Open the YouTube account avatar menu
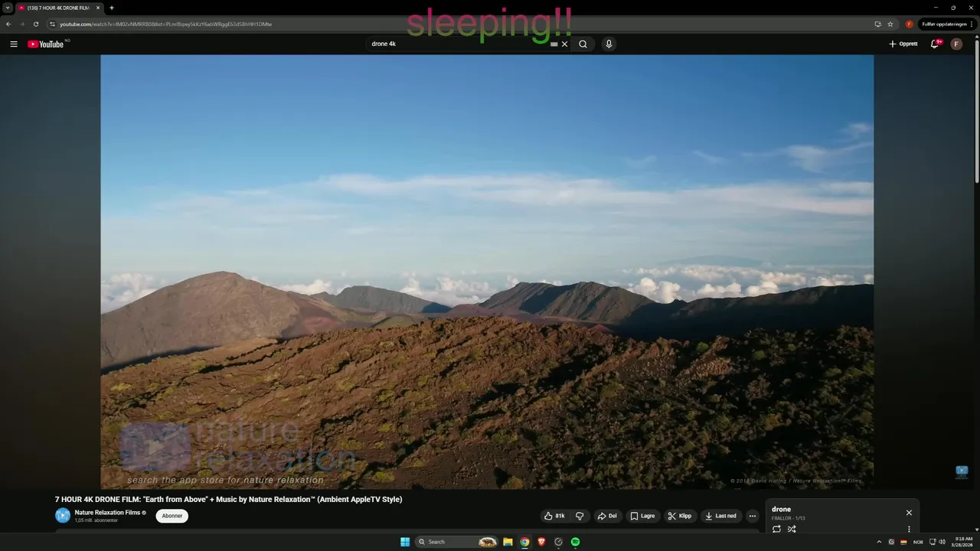Viewport: 980px width, 551px height. coord(956,44)
